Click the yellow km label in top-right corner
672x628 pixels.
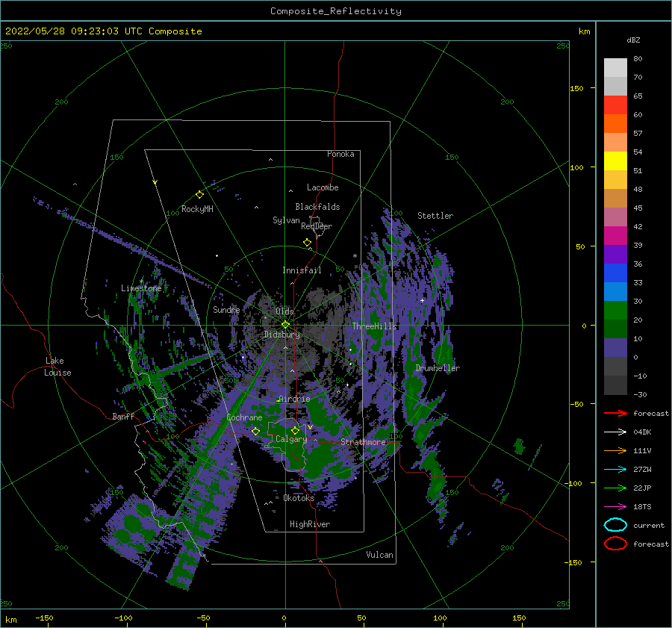pos(584,31)
